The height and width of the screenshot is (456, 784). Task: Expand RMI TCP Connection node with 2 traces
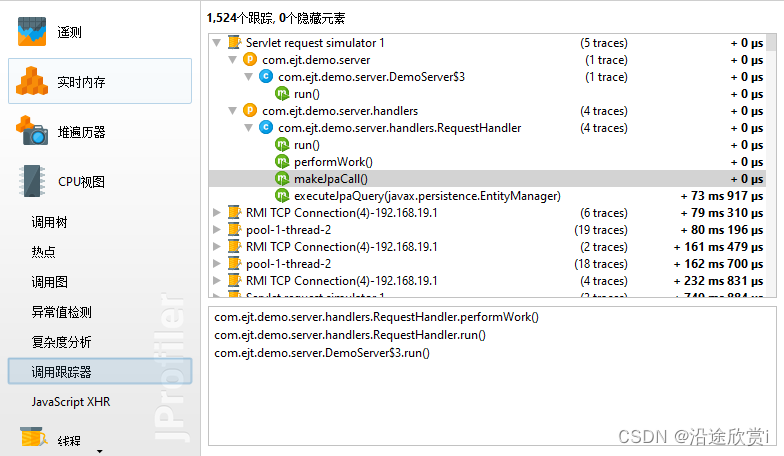[x=216, y=246]
